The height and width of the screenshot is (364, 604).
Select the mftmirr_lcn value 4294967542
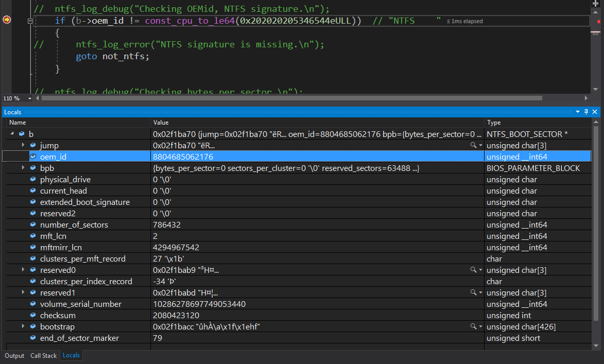coord(176,247)
